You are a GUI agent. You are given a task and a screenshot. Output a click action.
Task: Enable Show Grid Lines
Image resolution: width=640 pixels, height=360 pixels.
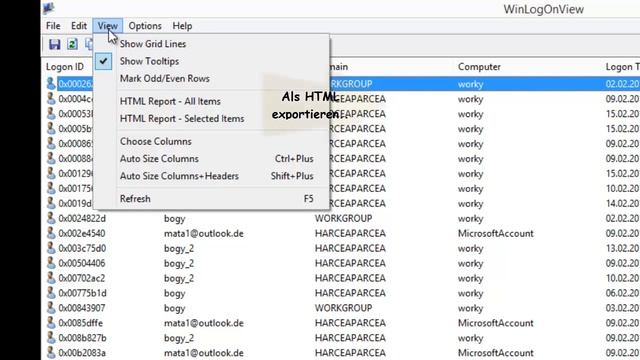tap(211, 44)
